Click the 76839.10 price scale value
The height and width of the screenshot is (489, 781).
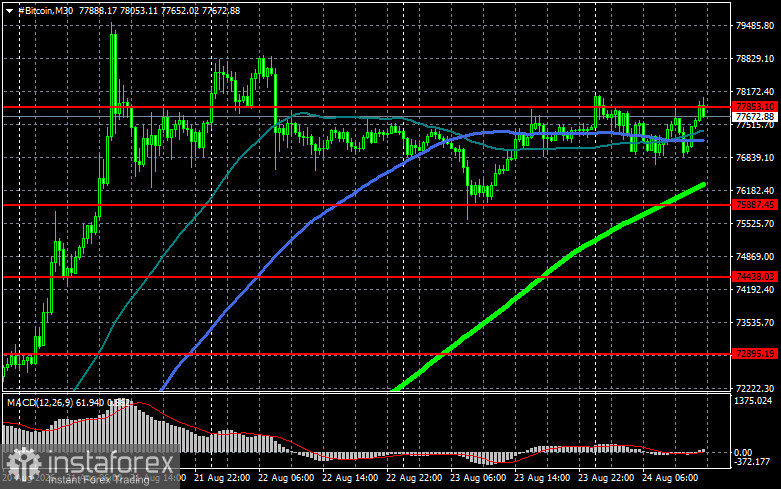tap(755, 157)
